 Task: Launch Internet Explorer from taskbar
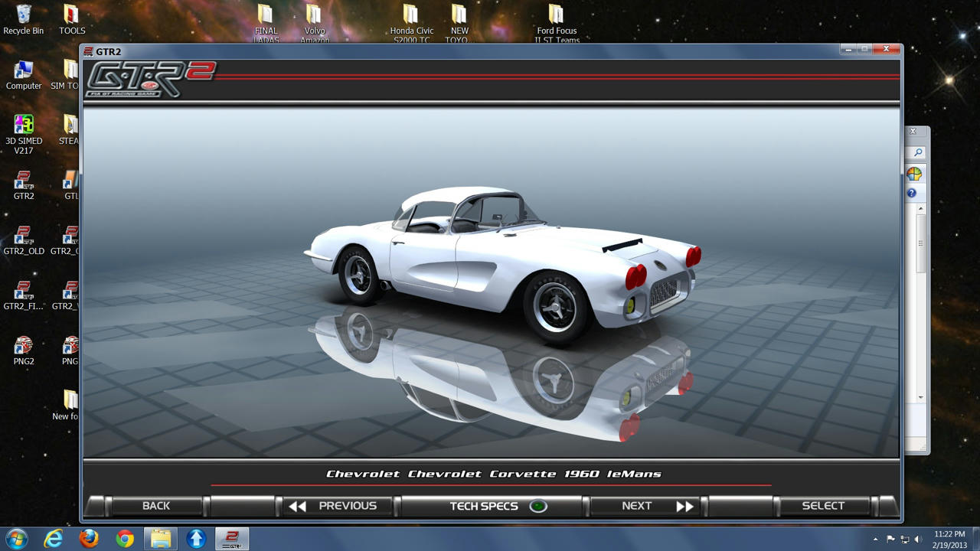click(53, 539)
